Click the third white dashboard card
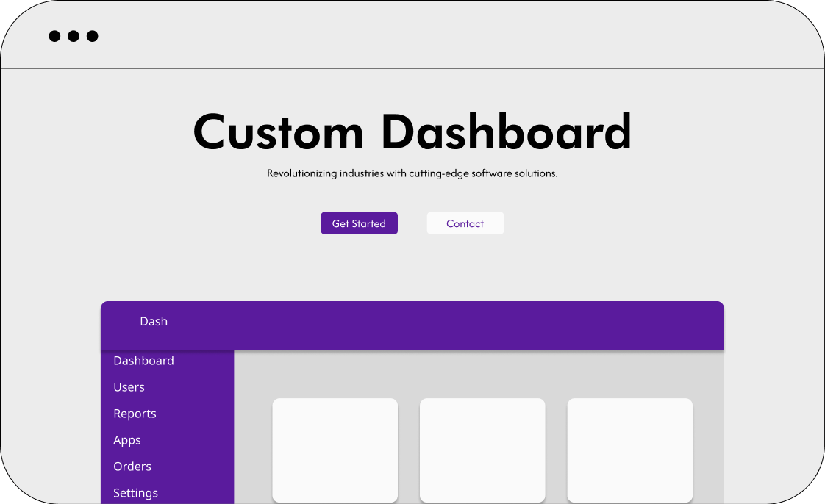 (x=629, y=450)
